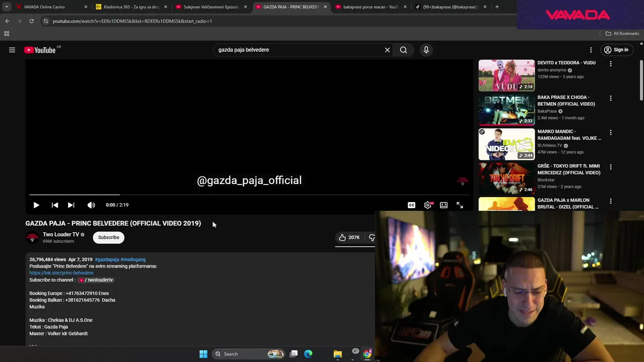Open the Two Louder TV channel name
The width and height of the screenshot is (644, 362).
(61, 234)
